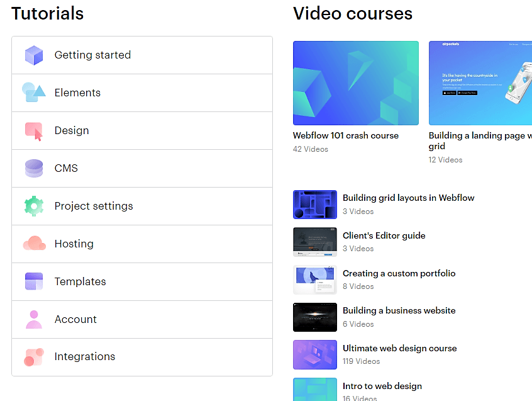Open the Webflow 101 crash course thumbnail
This screenshot has height=401, width=532.
[355, 83]
